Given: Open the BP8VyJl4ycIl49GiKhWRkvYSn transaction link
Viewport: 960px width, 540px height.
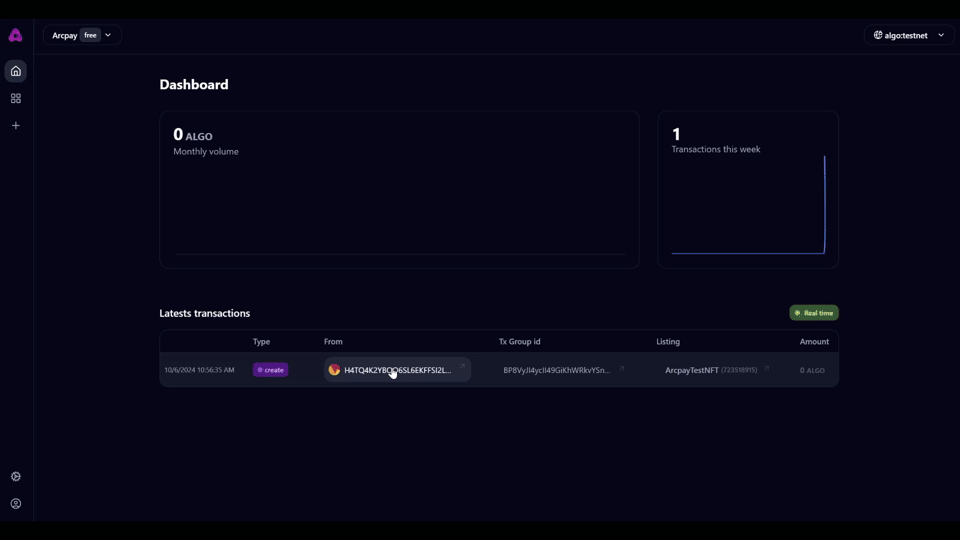Looking at the screenshot, I should (556, 370).
